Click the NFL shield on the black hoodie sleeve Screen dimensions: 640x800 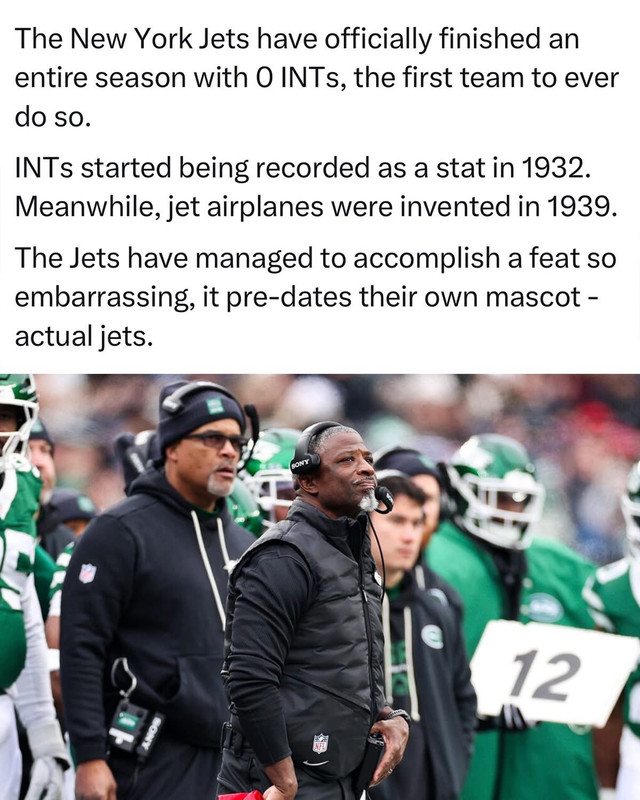coord(87,573)
